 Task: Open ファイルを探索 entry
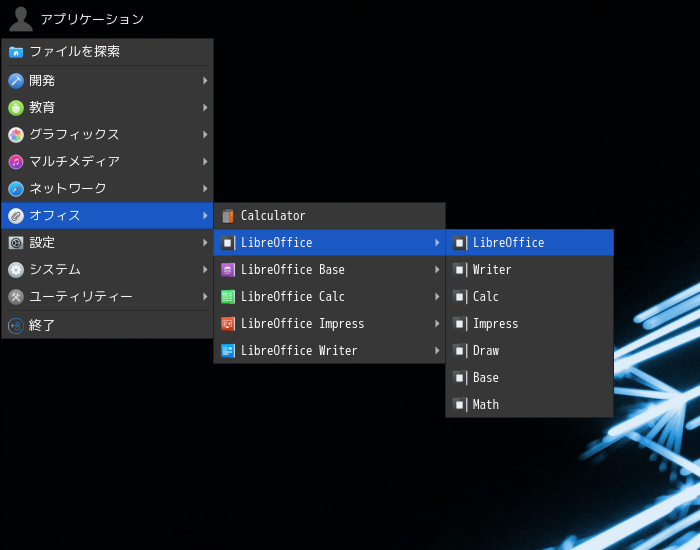[107, 52]
